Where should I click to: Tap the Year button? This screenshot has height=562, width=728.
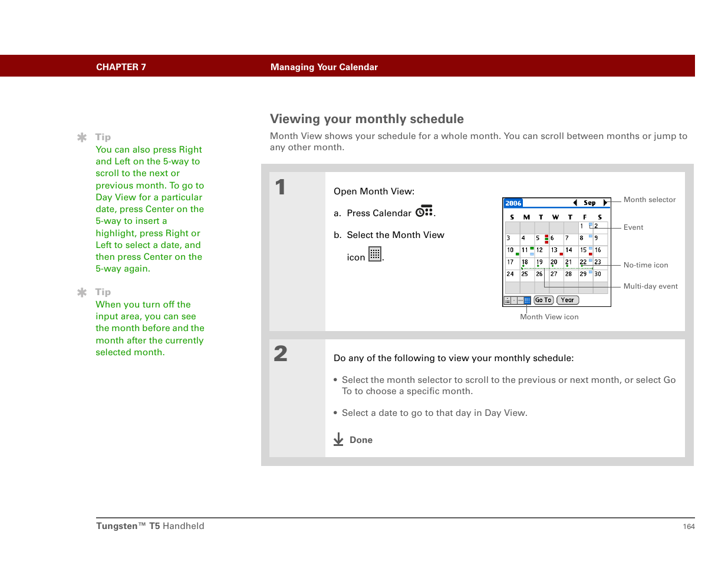tap(568, 300)
